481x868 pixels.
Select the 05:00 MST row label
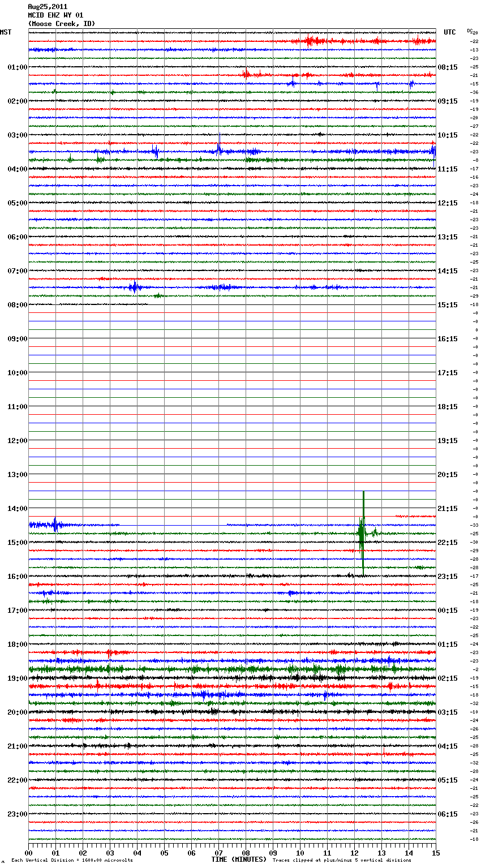pos(18,203)
